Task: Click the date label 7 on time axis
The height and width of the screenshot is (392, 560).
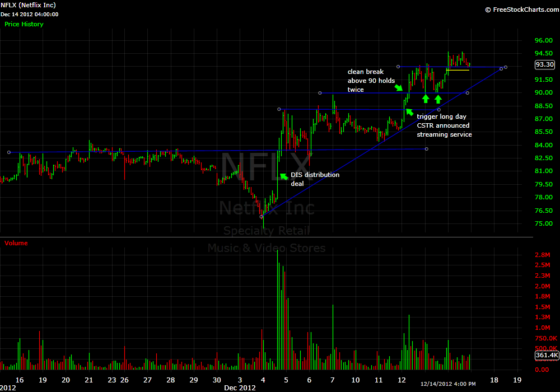Action: (333, 380)
